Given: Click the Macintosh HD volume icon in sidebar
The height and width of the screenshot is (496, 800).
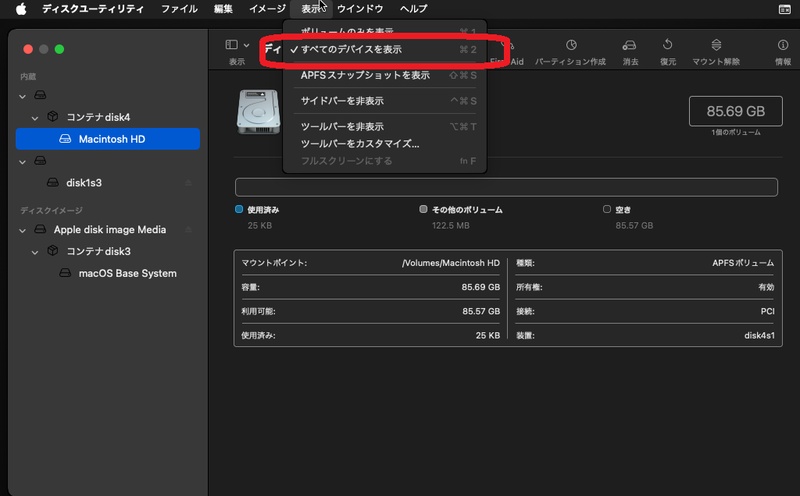Looking at the screenshot, I should [x=65, y=139].
